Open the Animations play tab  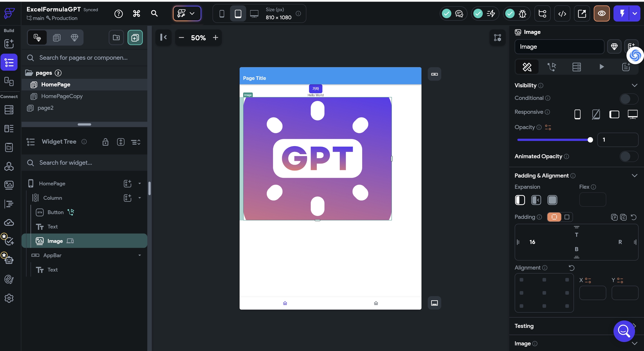click(602, 67)
